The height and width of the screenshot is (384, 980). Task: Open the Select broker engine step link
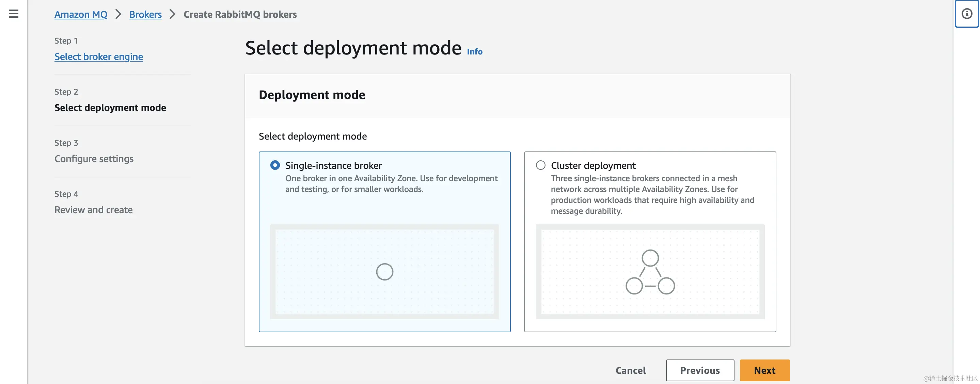click(98, 57)
